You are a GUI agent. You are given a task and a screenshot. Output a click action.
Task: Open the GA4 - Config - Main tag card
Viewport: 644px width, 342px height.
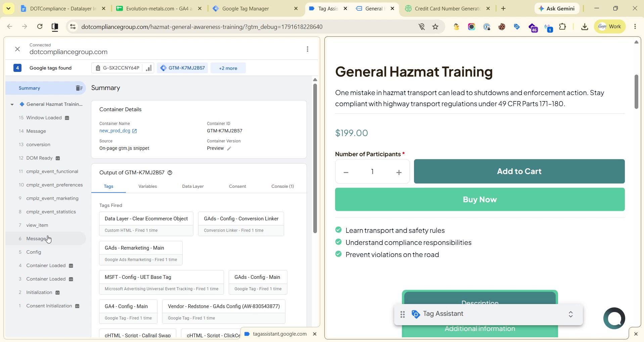[x=128, y=311]
